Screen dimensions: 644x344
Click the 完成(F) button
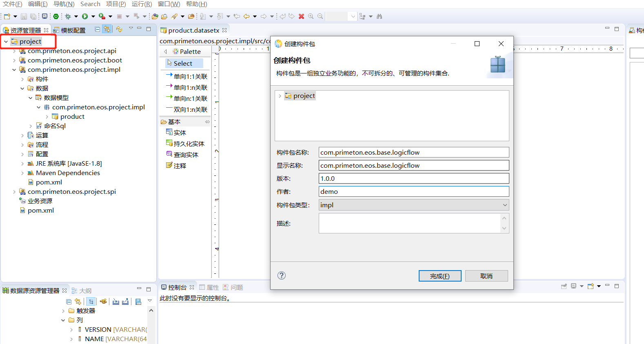click(440, 276)
